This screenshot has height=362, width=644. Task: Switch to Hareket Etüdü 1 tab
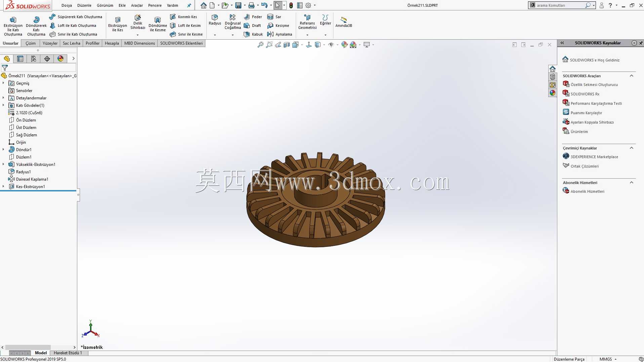[68, 353]
